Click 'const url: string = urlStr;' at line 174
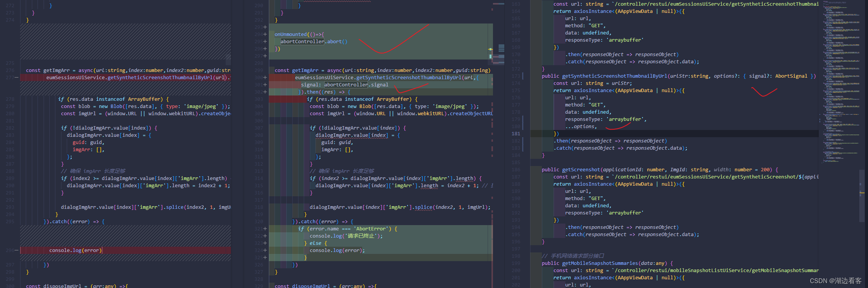The width and height of the screenshot is (868, 288). click(x=593, y=83)
